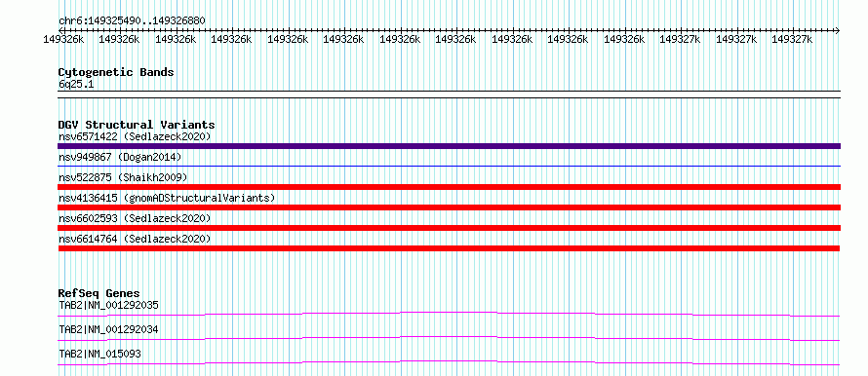Viewport: 868px width, 376px height.
Task: Click the DGV Structural Variants track title
Action: tap(137, 125)
